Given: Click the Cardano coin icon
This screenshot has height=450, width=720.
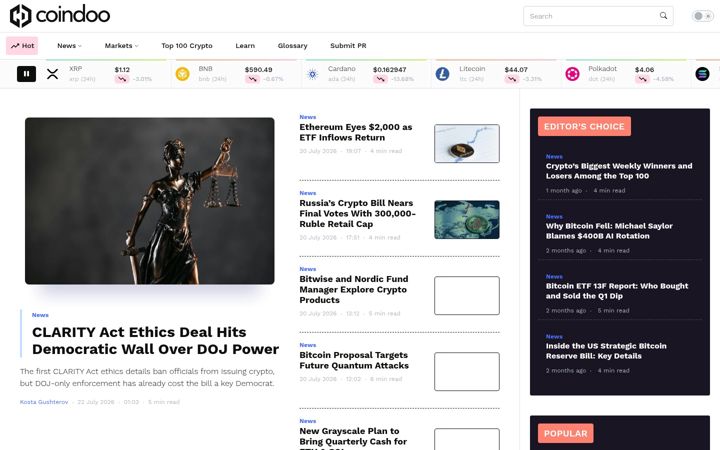Looking at the screenshot, I should click(x=313, y=73).
